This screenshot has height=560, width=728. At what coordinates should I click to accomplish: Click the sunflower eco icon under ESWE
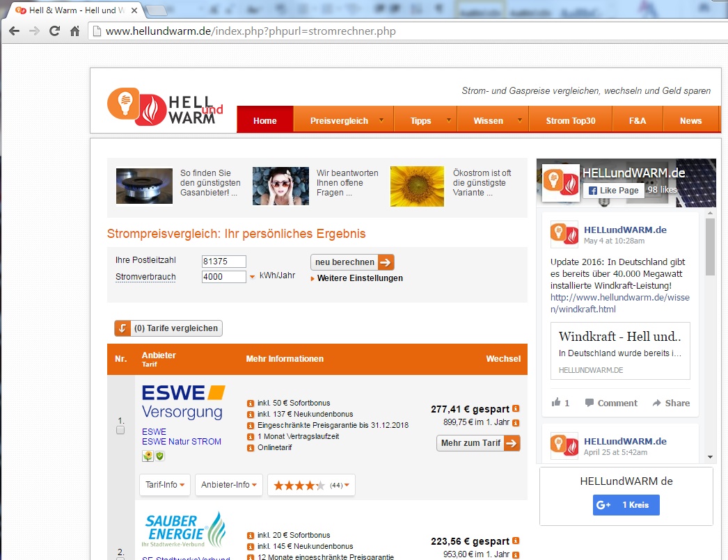click(x=148, y=456)
